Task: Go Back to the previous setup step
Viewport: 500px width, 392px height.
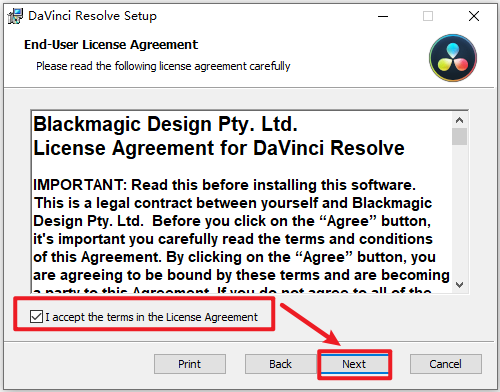Action: coord(280,364)
